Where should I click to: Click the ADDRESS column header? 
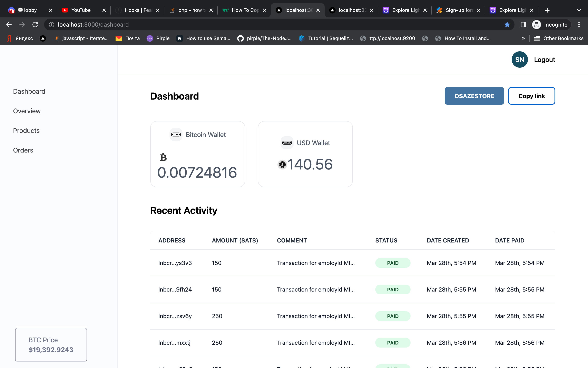tap(172, 240)
